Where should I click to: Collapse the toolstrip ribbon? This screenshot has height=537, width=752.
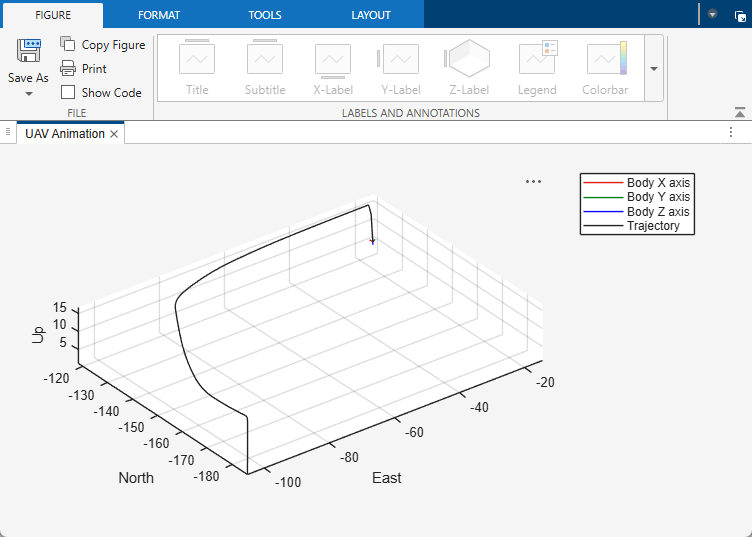740,113
